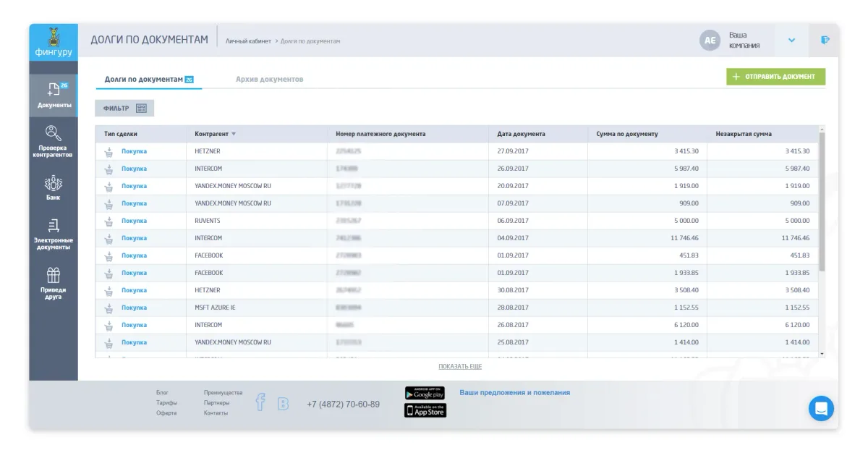The width and height of the screenshot is (868, 453).
Task: Expand the company account dropdown chevron
Action: pos(791,41)
